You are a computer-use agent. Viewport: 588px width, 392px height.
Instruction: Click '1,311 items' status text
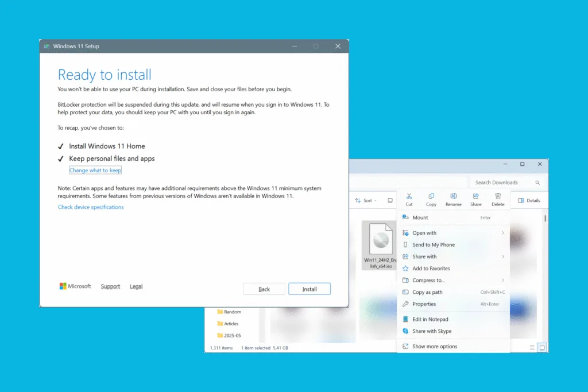(x=221, y=348)
